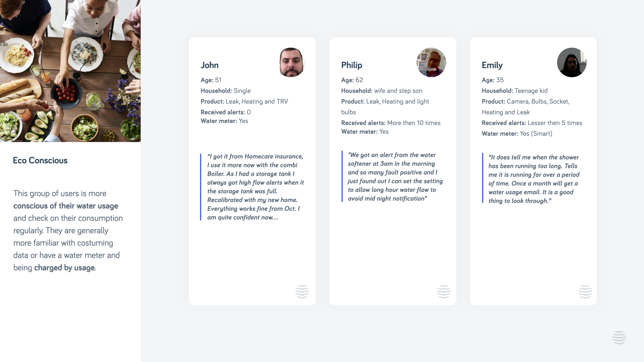Click Philip's profile photo
Image resolution: width=644 pixels, height=362 pixels.
431,62
